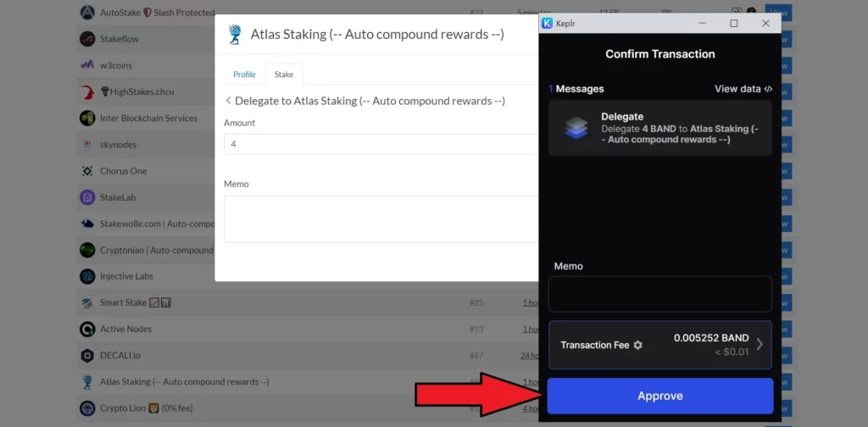Click the w3coins validator icon
This screenshot has width=868, height=427.
pos(87,65)
